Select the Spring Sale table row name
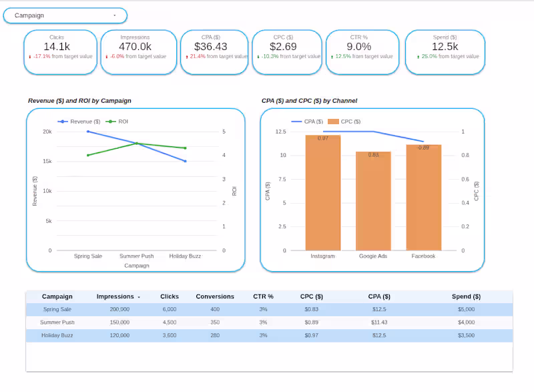The image size is (534, 392). point(57,309)
